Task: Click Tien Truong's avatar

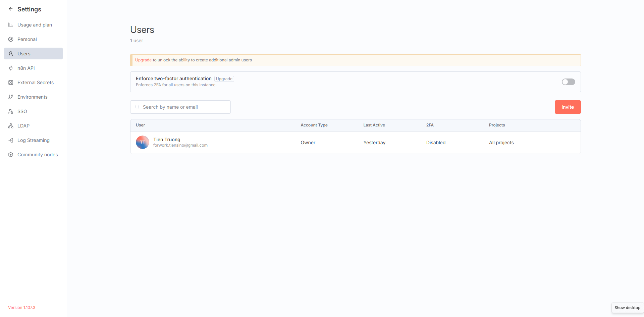Action: 143,142
